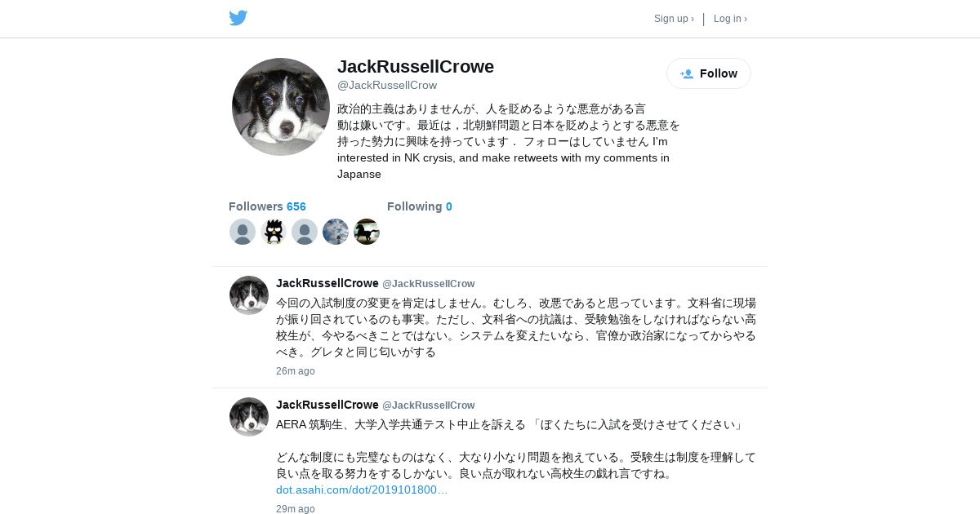
Task: View the Following 0 count
Action: [420, 206]
